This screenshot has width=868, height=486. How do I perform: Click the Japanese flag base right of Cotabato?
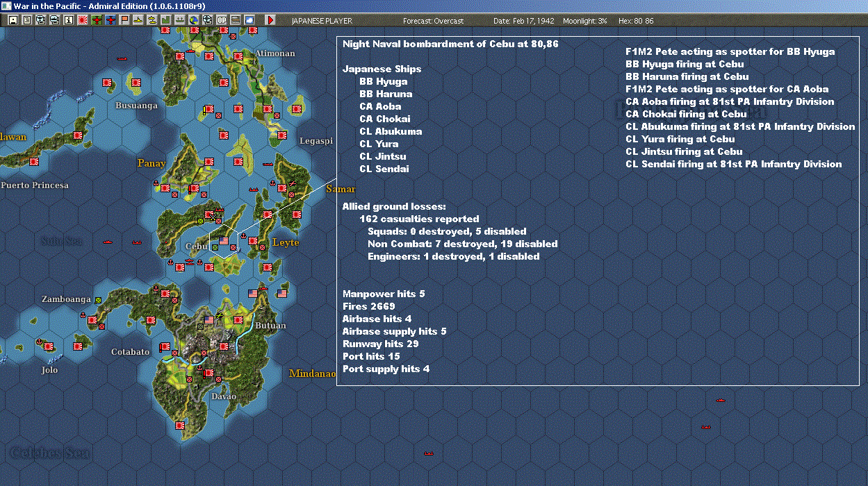pos(165,346)
